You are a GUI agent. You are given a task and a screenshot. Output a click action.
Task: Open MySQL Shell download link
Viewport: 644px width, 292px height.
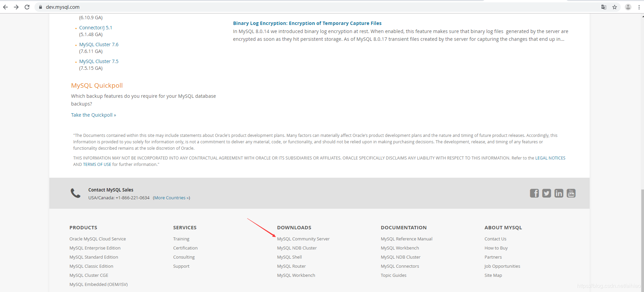tap(289, 257)
